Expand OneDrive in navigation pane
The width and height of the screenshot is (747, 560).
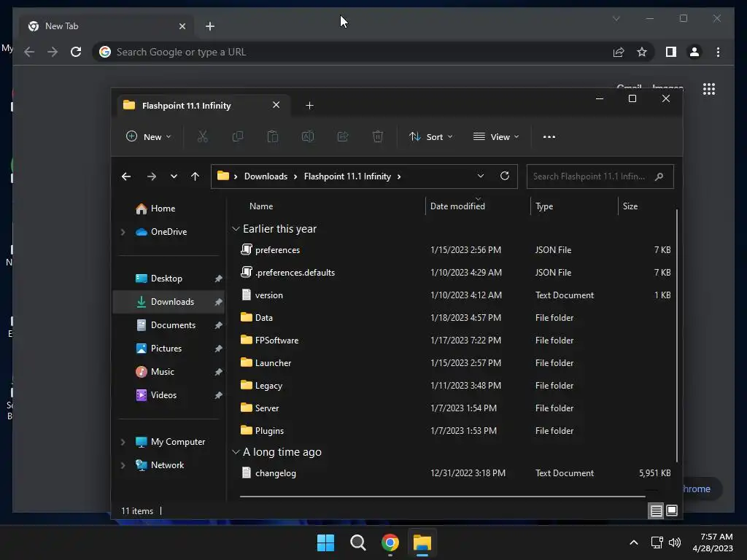(123, 232)
